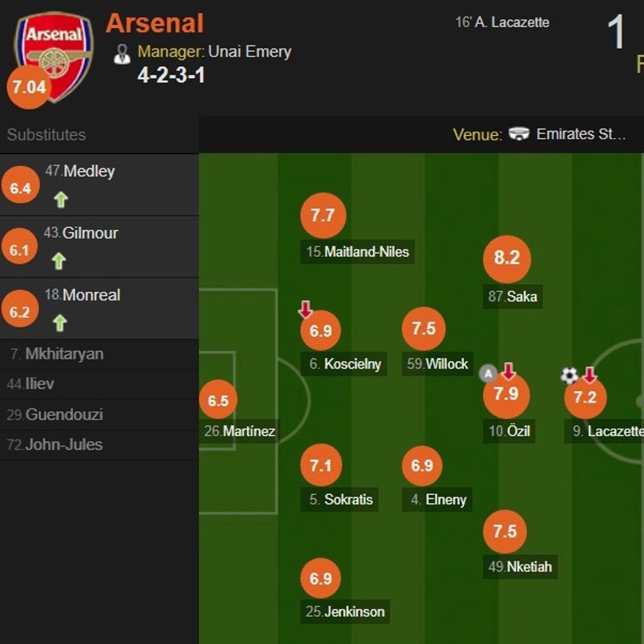
Task: Click the red substitution arrow above Koscielny
Action: [x=306, y=309]
